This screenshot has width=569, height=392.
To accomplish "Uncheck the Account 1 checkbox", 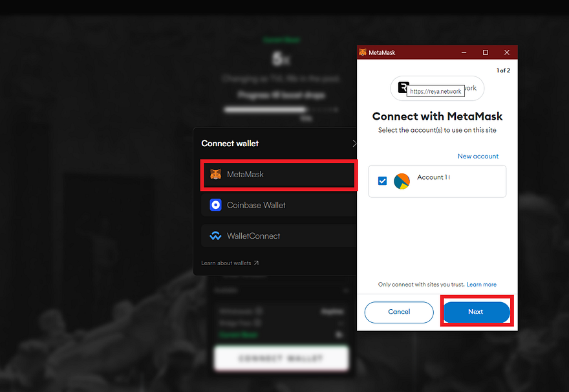I will (x=382, y=180).
